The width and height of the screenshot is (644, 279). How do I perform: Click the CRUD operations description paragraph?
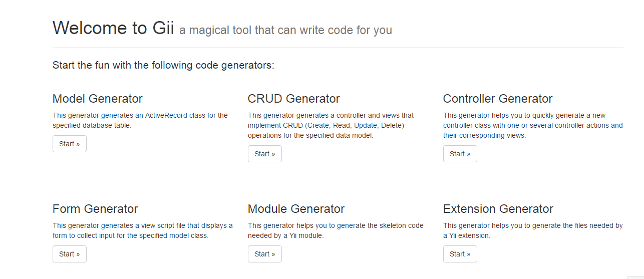(331, 125)
